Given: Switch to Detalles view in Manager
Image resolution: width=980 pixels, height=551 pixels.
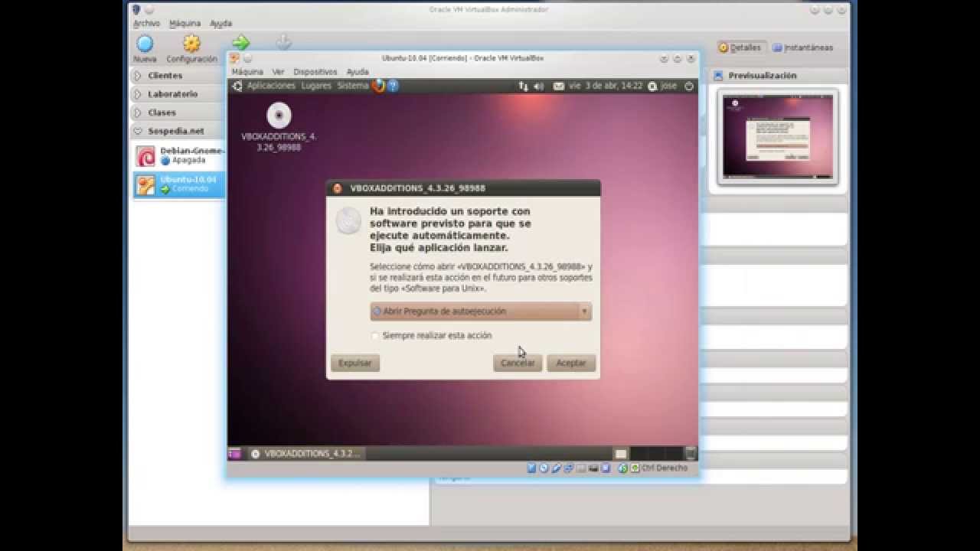Looking at the screenshot, I should [740, 47].
